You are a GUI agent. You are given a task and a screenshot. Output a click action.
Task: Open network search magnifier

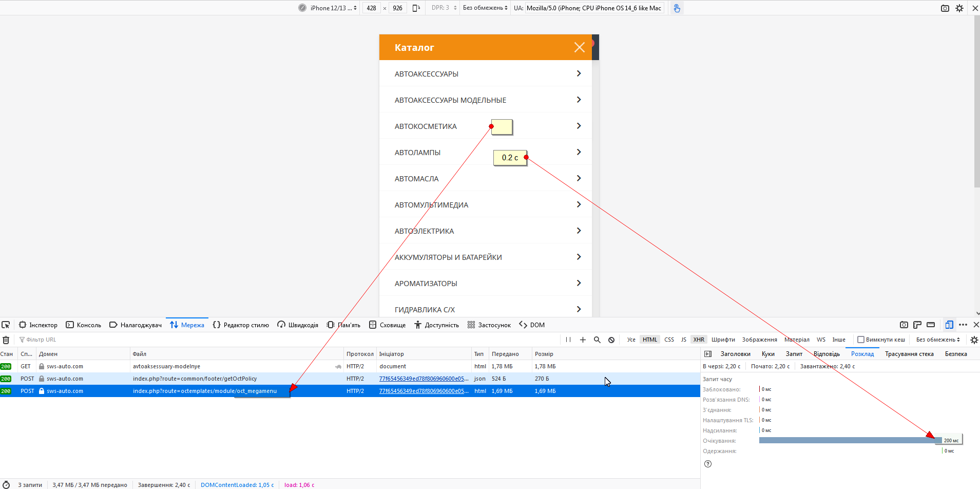(x=597, y=340)
